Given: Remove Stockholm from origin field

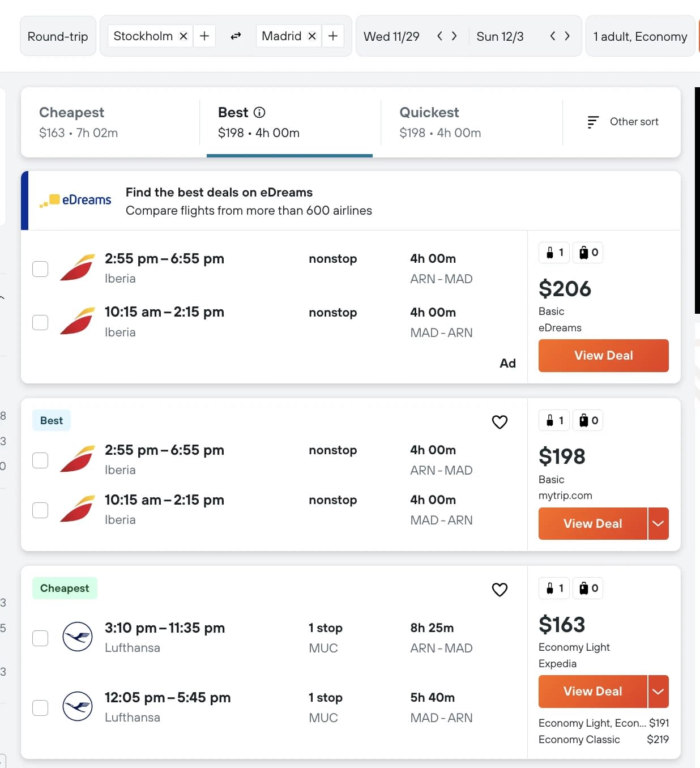Looking at the screenshot, I should point(183,36).
